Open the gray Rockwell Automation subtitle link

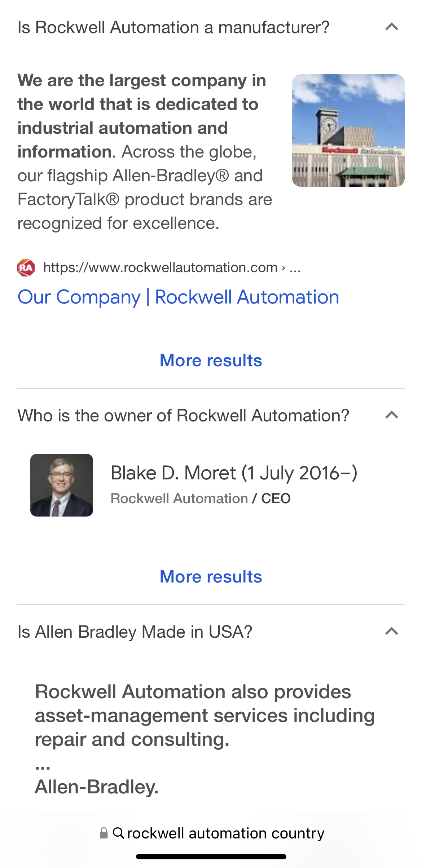coord(179,499)
